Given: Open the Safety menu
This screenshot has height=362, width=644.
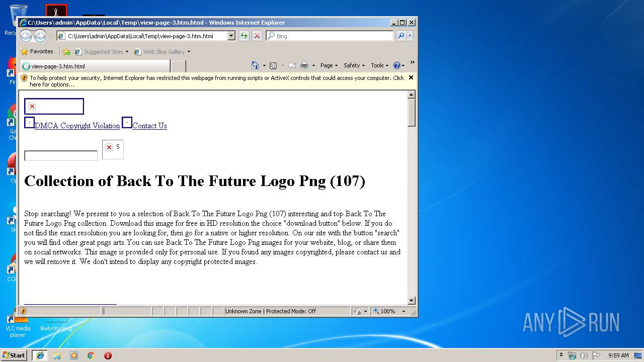Looking at the screenshot, I should (354, 65).
